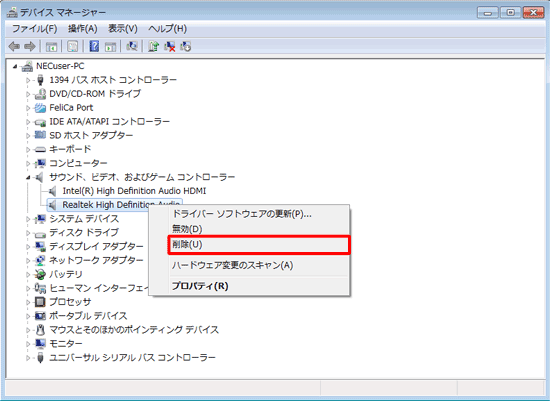
Task: Choose ドライバー ソフトウェアの更新(P)... option
Action: 242,214
